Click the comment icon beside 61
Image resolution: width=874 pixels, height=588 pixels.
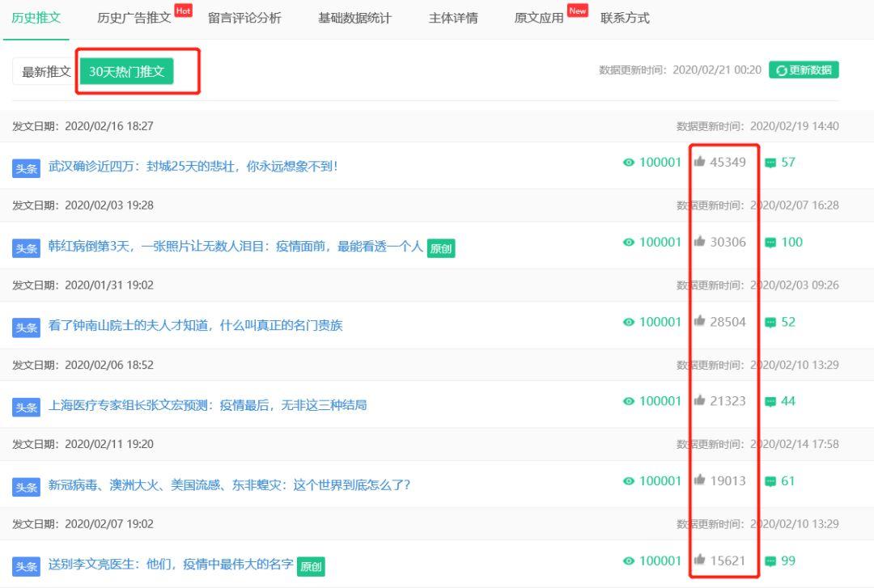(770, 481)
